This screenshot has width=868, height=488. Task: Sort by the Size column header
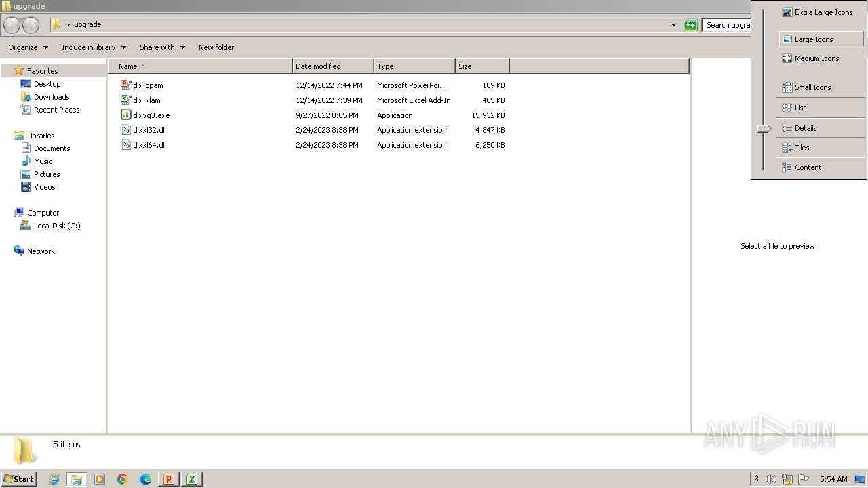[482, 66]
